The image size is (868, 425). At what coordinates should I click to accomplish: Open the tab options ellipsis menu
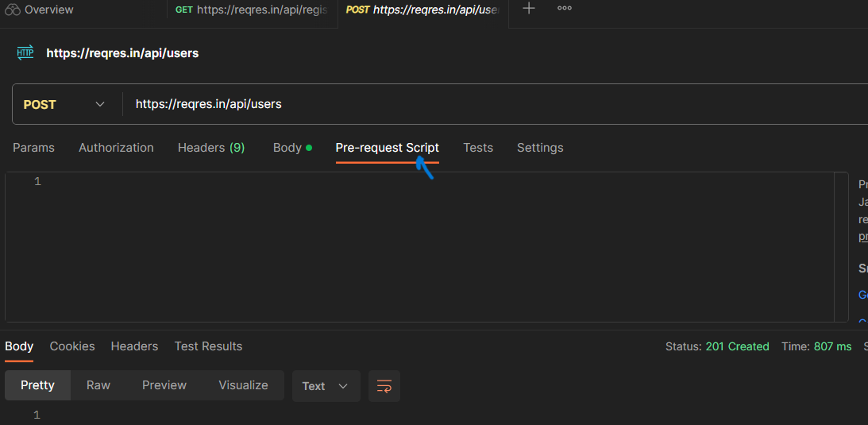pos(565,9)
